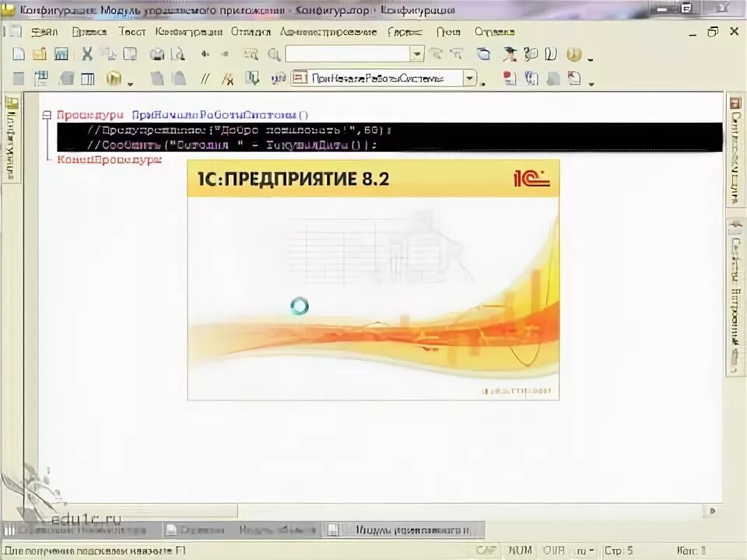Image resolution: width=747 pixels, height=560 pixels.
Task: Open the Файл menu
Action: click(44, 32)
